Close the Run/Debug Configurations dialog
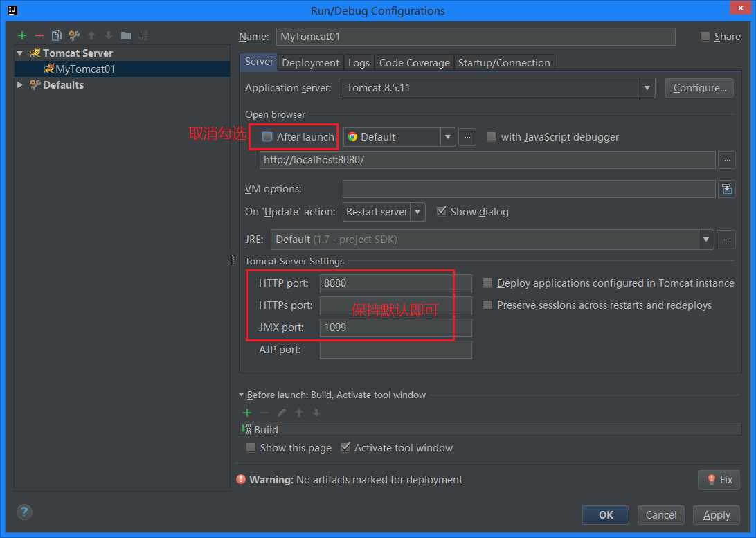Image resolution: width=756 pixels, height=538 pixels. tap(741, 8)
